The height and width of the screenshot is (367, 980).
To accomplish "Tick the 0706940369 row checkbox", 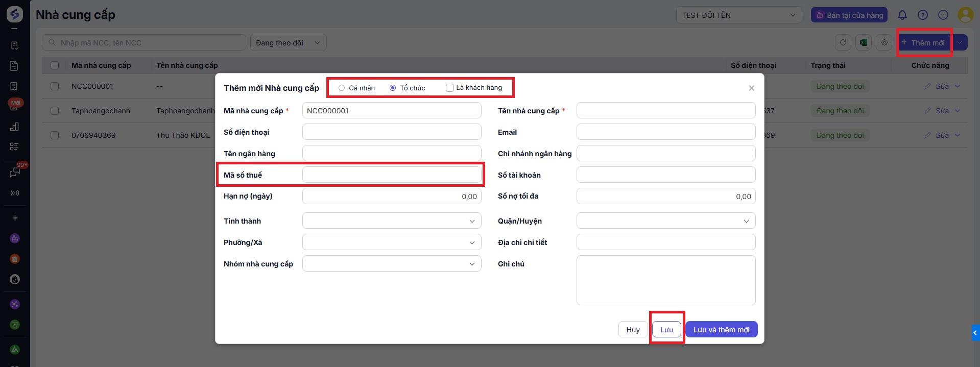I will point(55,135).
